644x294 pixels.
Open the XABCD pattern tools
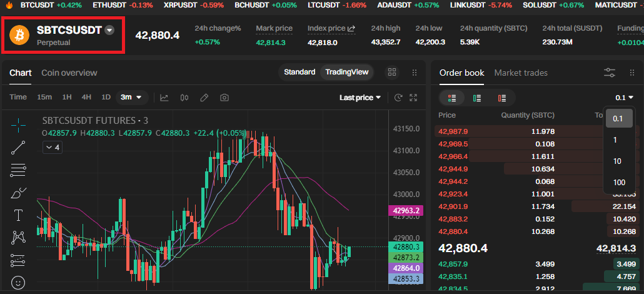click(x=19, y=237)
